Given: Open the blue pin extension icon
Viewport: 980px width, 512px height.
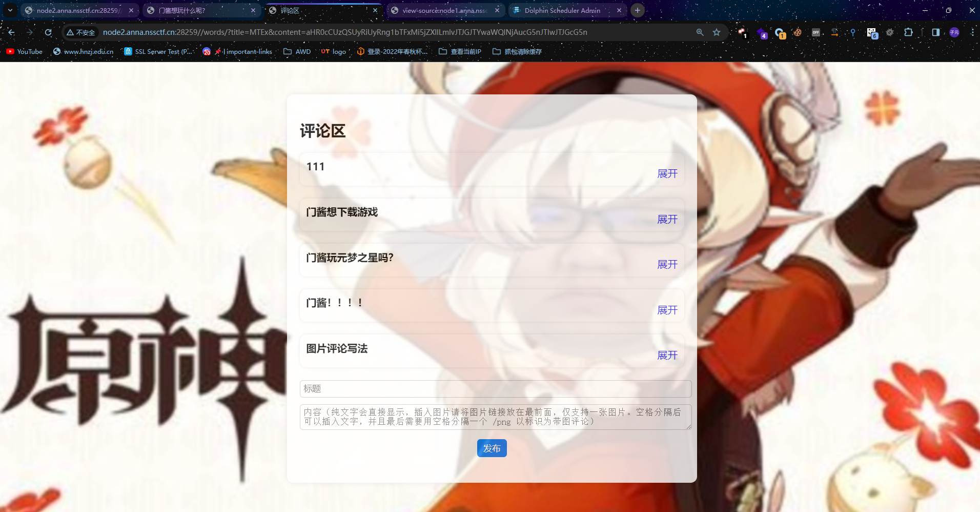Looking at the screenshot, I should point(853,32).
